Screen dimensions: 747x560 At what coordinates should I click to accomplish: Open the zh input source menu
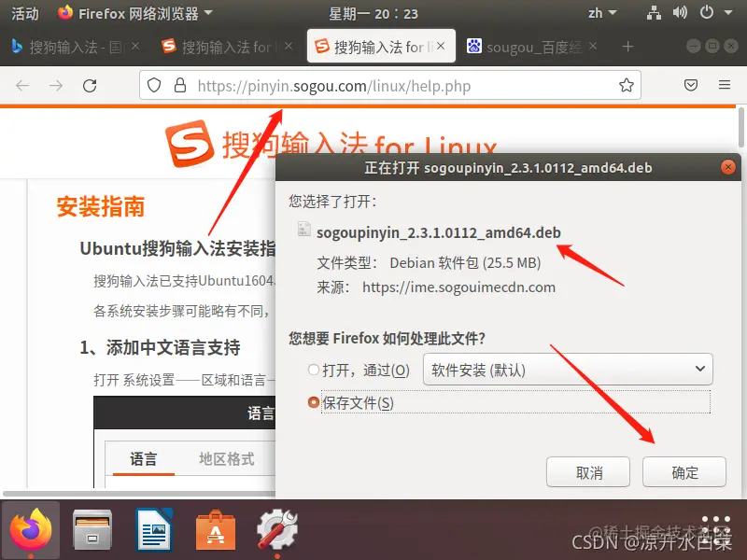pos(602,13)
